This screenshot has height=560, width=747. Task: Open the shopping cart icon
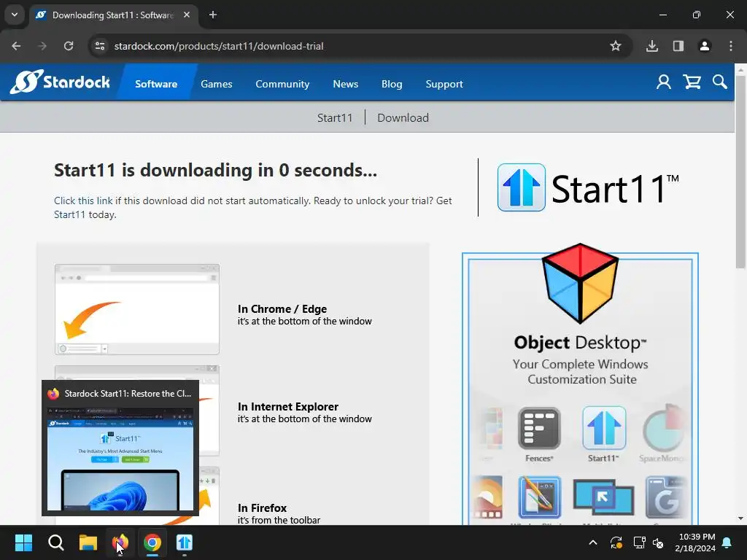tap(692, 82)
